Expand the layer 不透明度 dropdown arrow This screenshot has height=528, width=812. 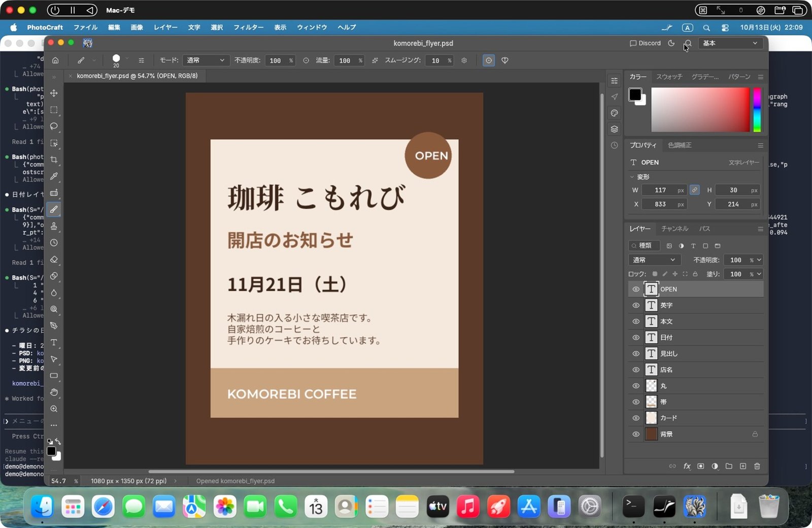pos(759,260)
